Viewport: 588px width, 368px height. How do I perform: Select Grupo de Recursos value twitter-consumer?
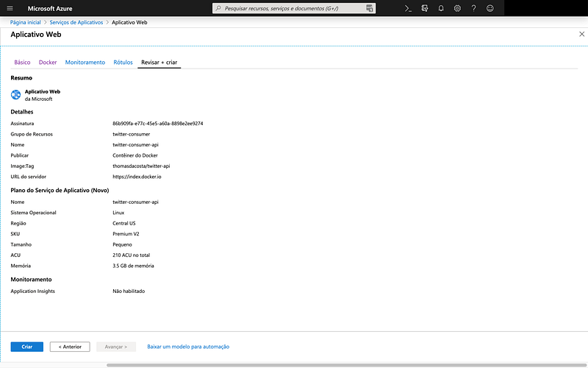click(x=132, y=134)
